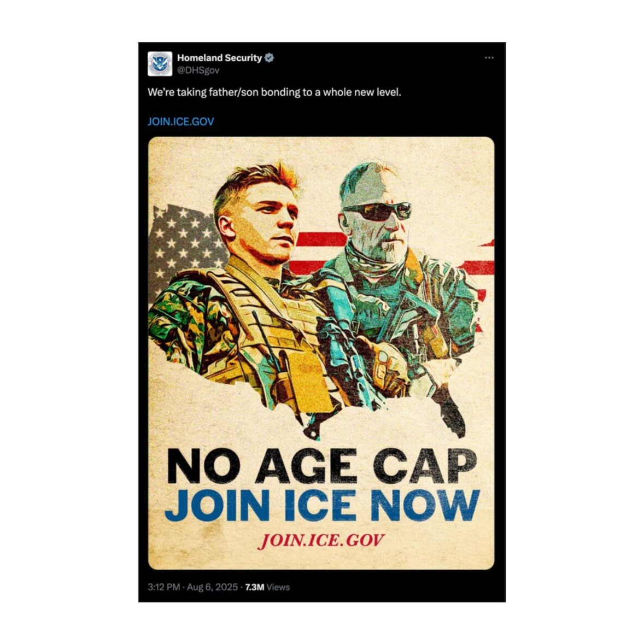Open the three-dot more options menu

pos(489,58)
